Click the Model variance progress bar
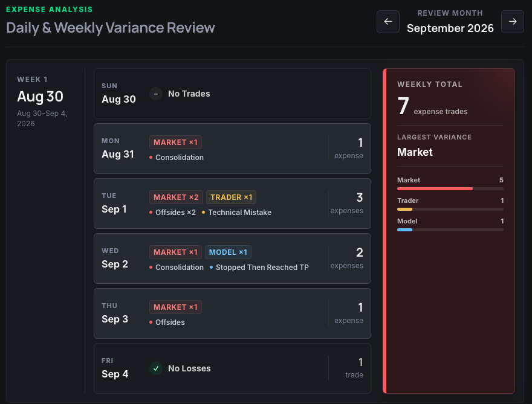This screenshot has height=404, width=532. [450, 230]
